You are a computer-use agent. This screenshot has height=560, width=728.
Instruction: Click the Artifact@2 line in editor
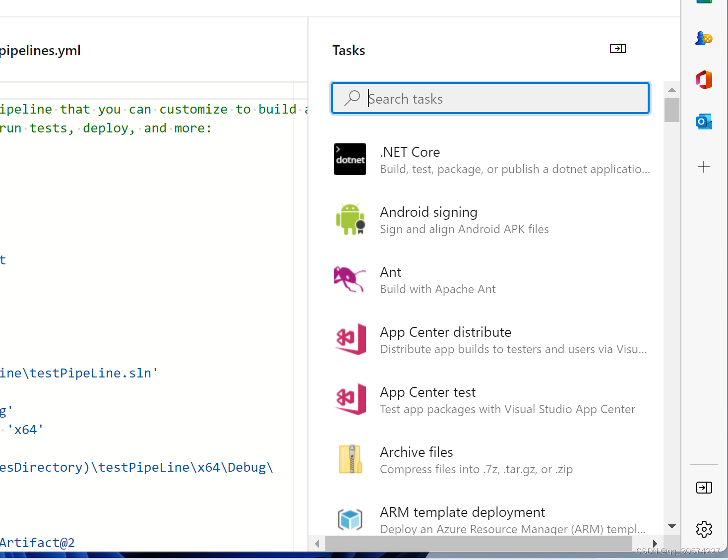pos(37,543)
